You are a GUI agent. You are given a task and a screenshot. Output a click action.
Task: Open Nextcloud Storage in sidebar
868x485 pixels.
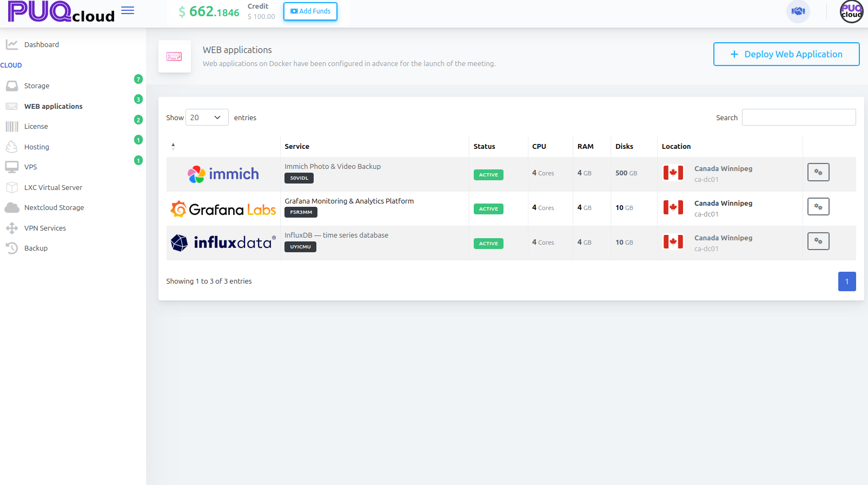(54, 208)
